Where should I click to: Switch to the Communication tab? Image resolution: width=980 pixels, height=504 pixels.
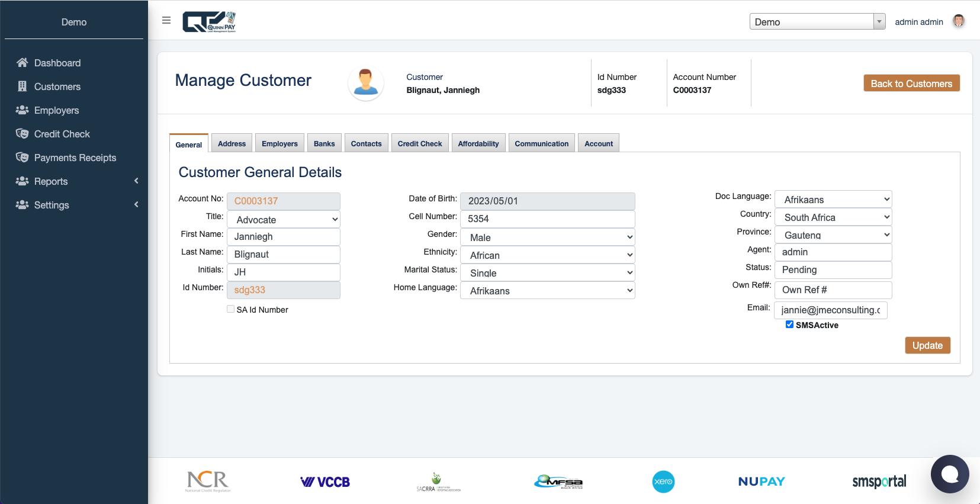pyautogui.click(x=541, y=143)
